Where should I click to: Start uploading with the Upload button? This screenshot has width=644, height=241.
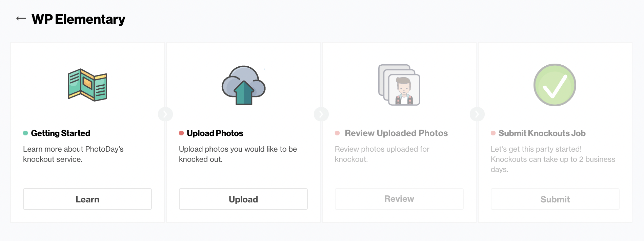[x=243, y=199]
